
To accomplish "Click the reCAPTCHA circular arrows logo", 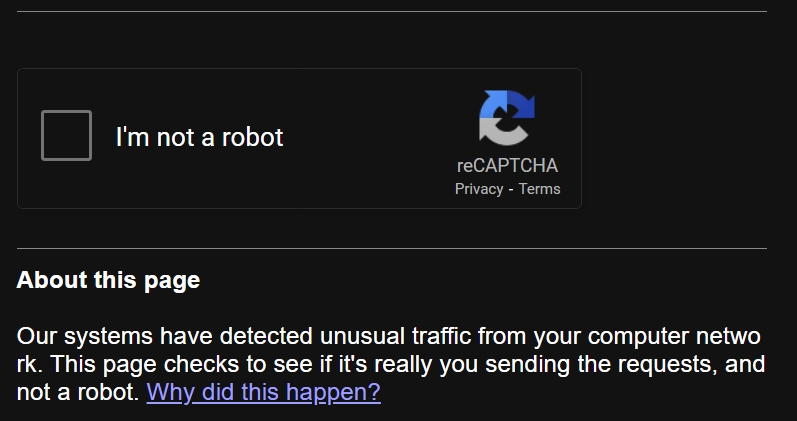I will point(507,118).
